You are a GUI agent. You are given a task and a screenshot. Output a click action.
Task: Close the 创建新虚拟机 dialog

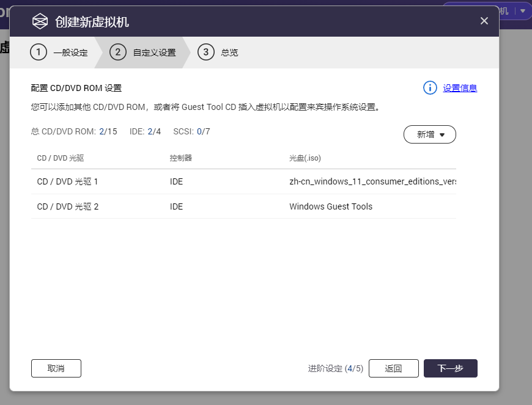pos(484,21)
